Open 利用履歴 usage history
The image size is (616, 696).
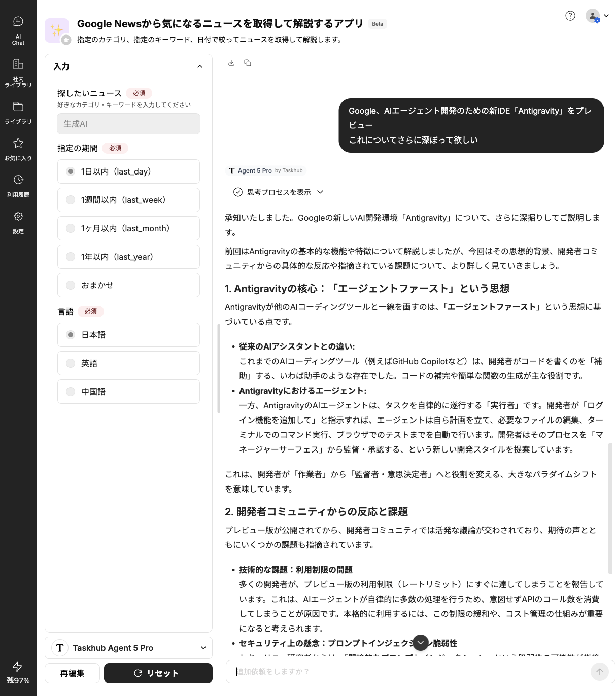(18, 185)
